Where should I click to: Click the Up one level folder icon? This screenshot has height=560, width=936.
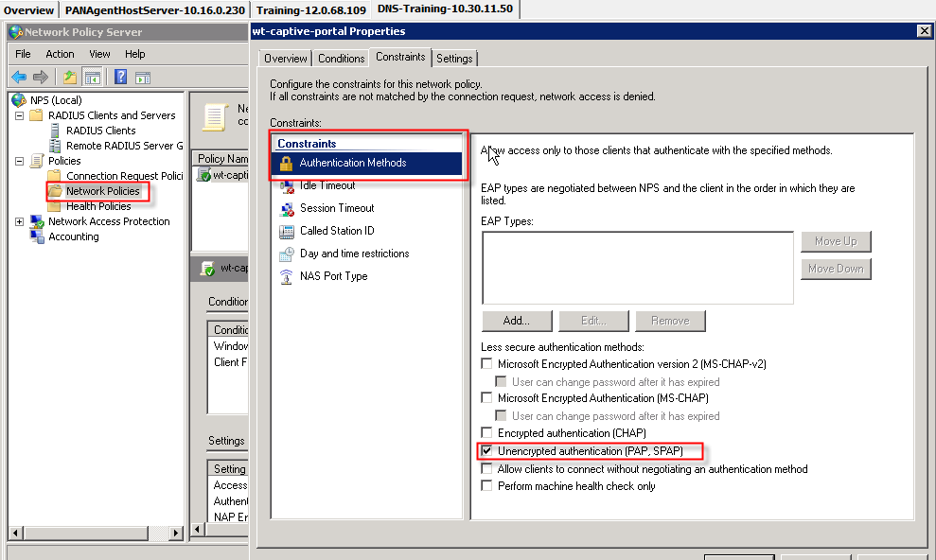[x=70, y=77]
